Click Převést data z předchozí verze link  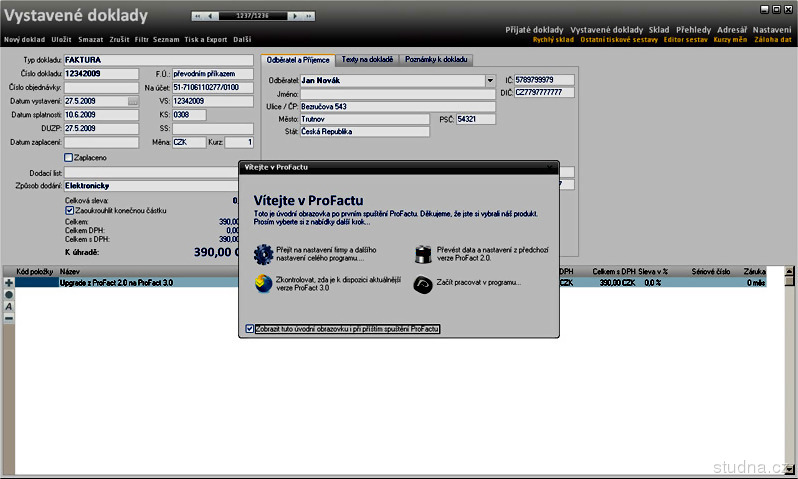click(x=492, y=254)
